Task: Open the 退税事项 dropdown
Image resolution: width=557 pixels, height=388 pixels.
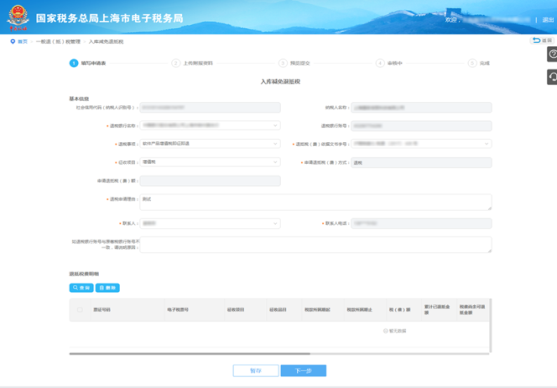Action: point(210,144)
